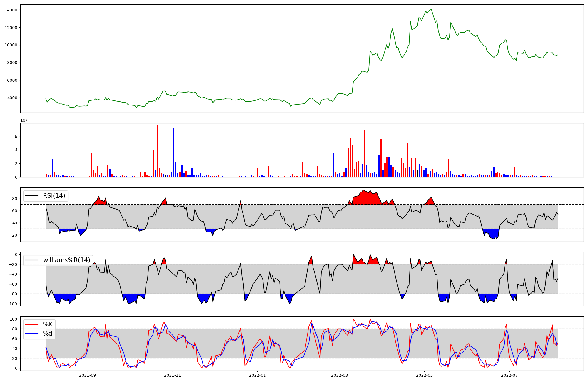This screenshot has height=382, width=588.
Task: Click the red %K legend line swatch
Action: tap(32, 324)
